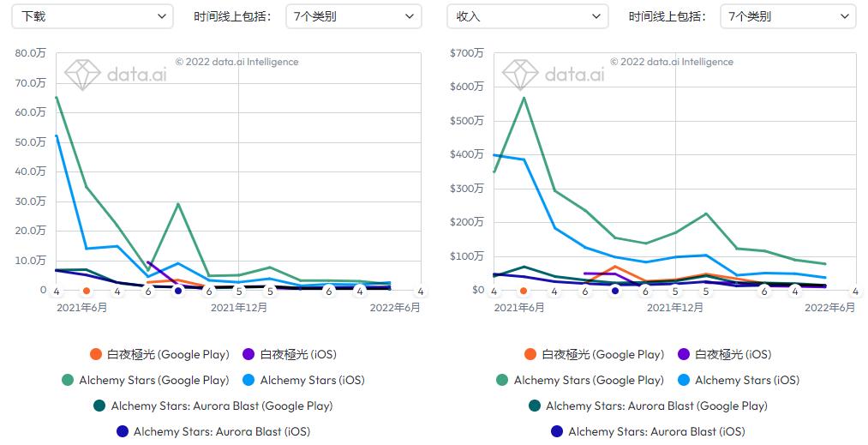Click blue Alchemy Stars (iOS) dot in left legend
Viewport: 868px width, 445px height.
[248, 380]
